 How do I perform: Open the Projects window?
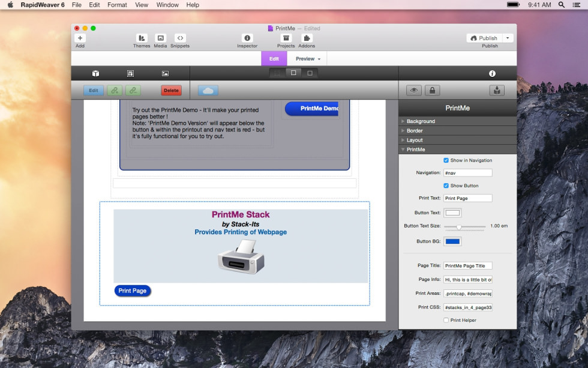286,38
